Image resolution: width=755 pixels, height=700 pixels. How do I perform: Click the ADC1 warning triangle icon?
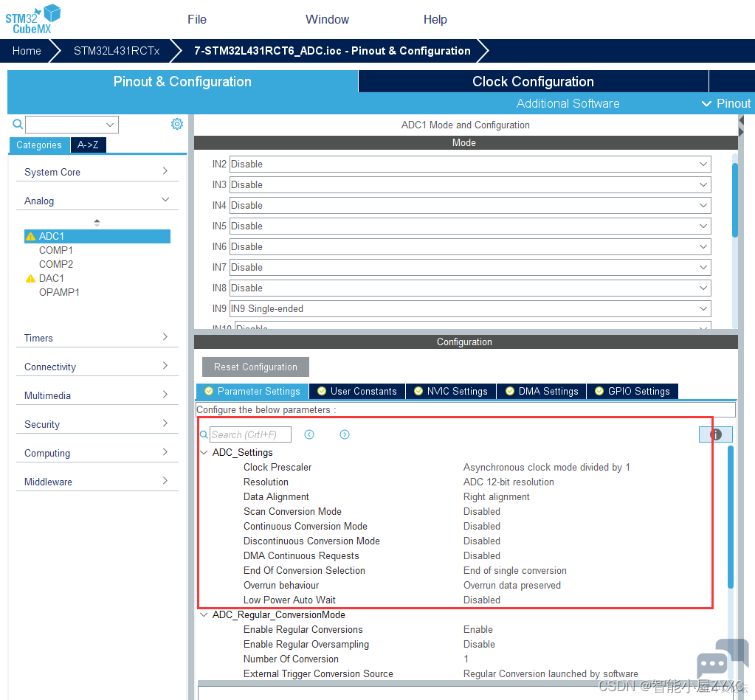31,236
